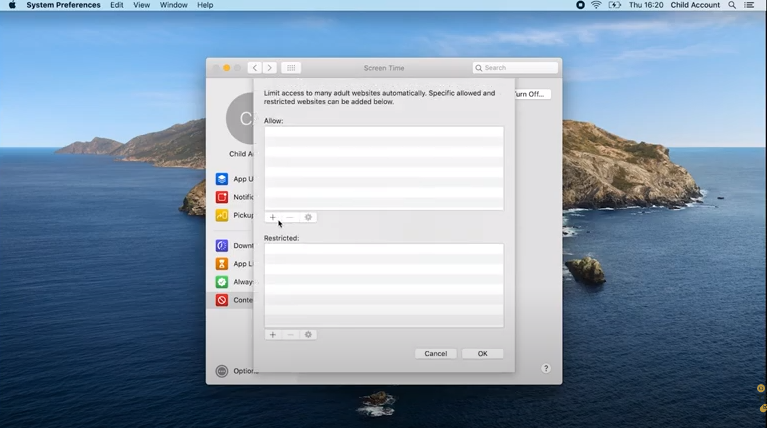Open Child Account user menu

[695, 5]
